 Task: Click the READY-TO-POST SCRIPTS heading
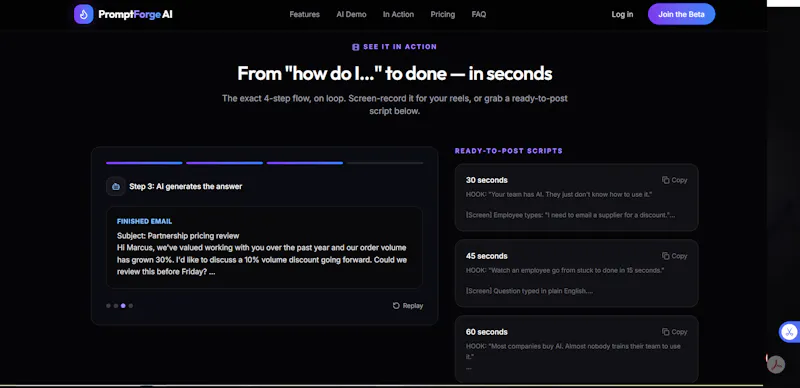509,151
